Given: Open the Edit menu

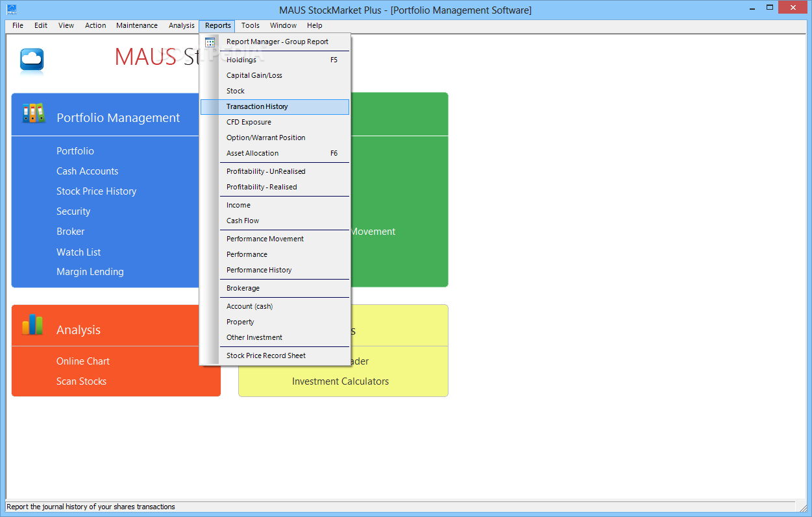Looking at the screenshot, I should tap(41, 26).
